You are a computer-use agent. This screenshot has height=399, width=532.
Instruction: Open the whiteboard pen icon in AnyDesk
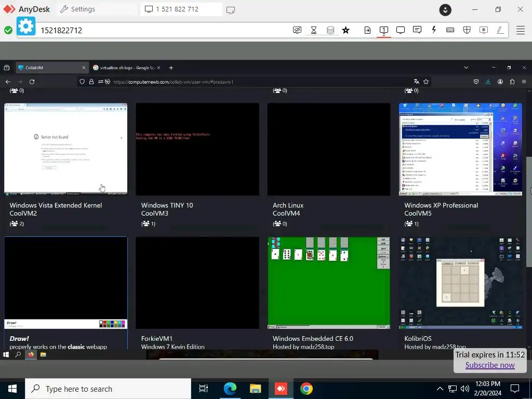(500, 30)
